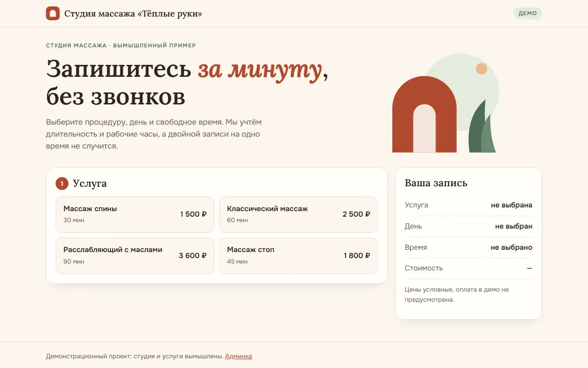Click the 'не выбрана' service value

point(512,205)
